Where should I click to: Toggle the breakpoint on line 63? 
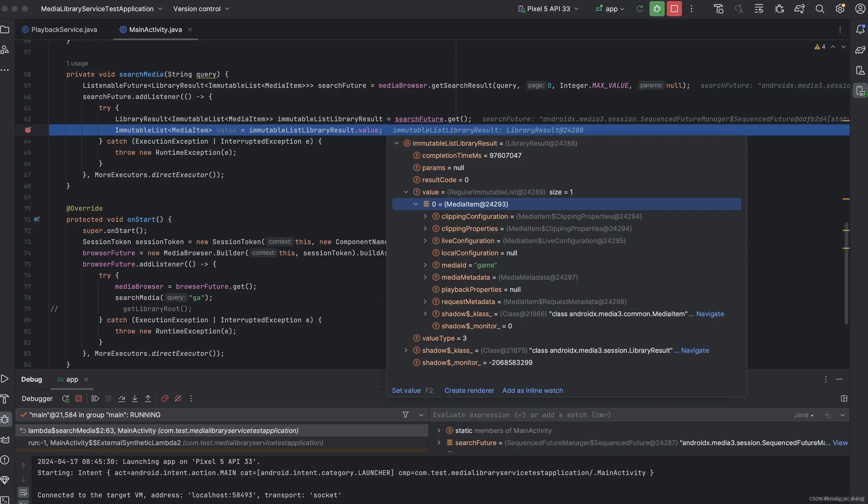pyautogui.click(x=28, y=130)
